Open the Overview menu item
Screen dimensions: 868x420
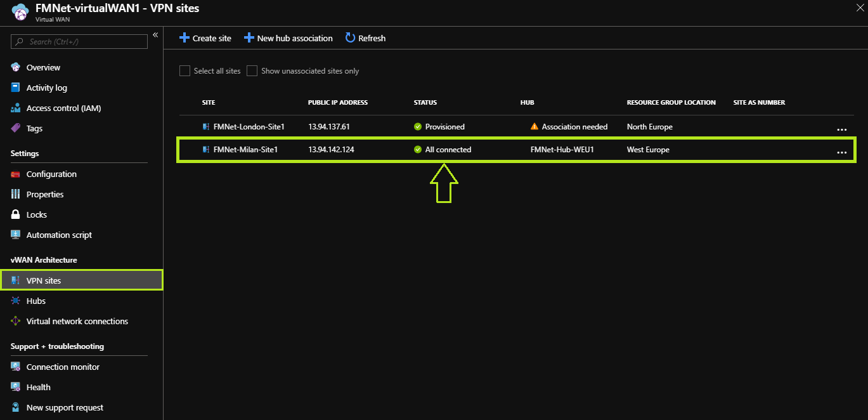[x=43, y=67]
